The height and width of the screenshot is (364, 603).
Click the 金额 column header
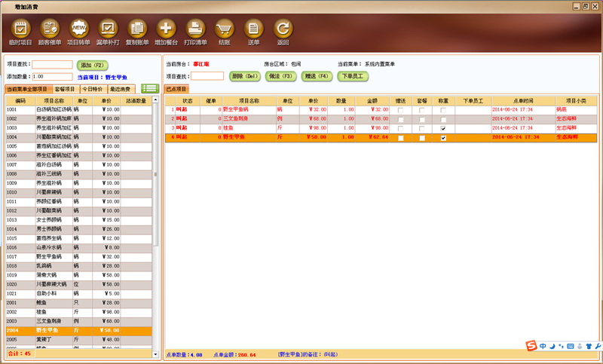click(372, 101)
